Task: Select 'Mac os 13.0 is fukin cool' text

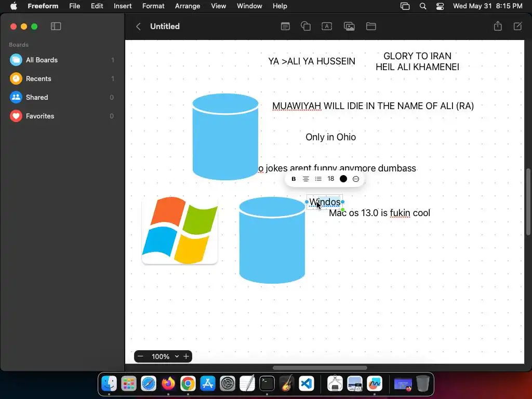Action: (380, 213)
